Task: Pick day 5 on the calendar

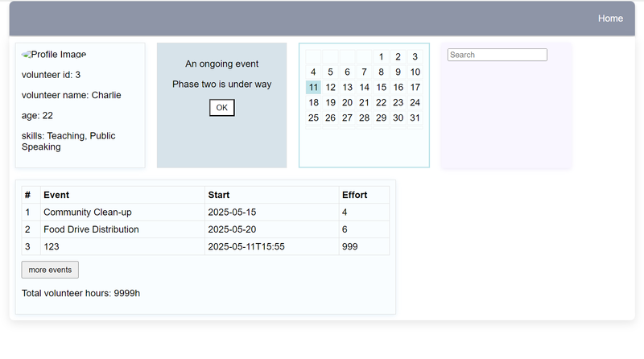Action: [x=330, y=72]
